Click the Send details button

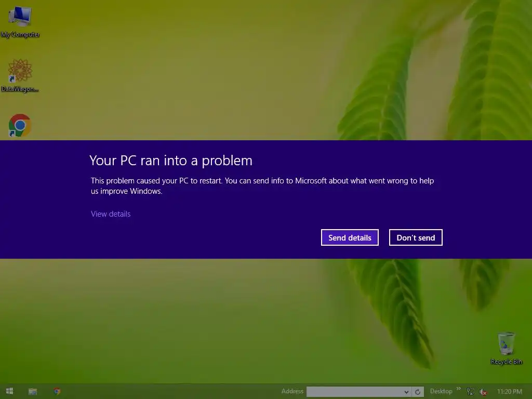pyautogui.click(x=350, y=237)
